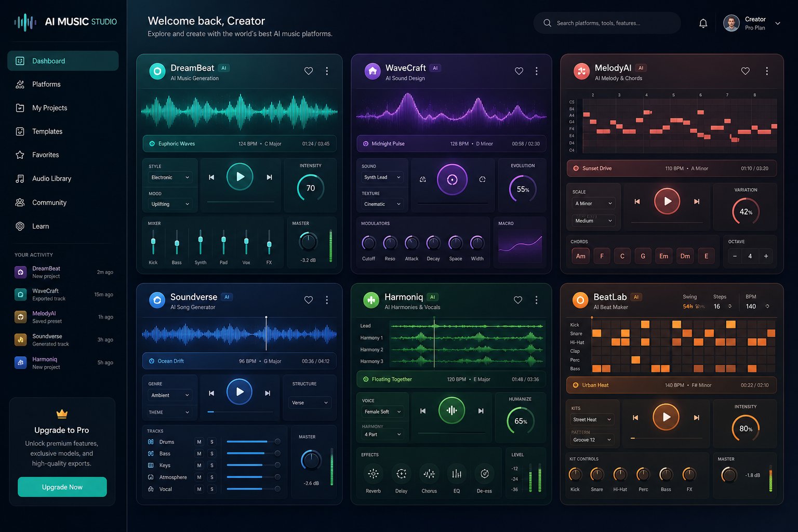Screen dimensions: 798x532
Task: Expand the Texture dropdown showing Cinematic
Action: [382, 204]
